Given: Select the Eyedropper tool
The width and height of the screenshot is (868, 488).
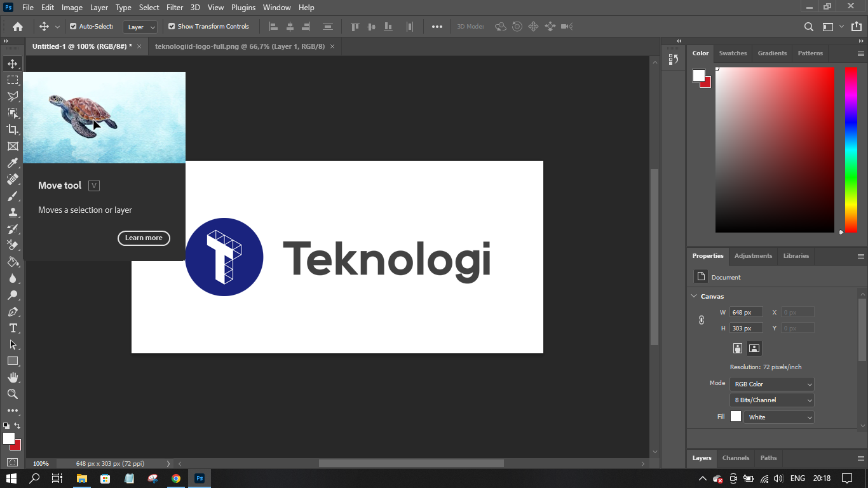Looking at the screenshot, I should pyautogui.click(x=12, y=163).
